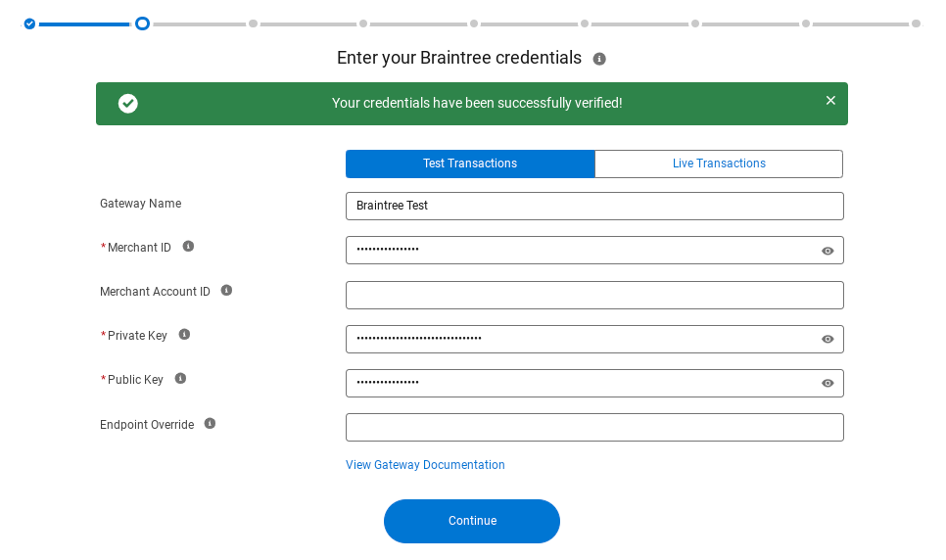Click the current second progress step
The height and width of the screenshot is (560, 946).
tap(142, 24)
